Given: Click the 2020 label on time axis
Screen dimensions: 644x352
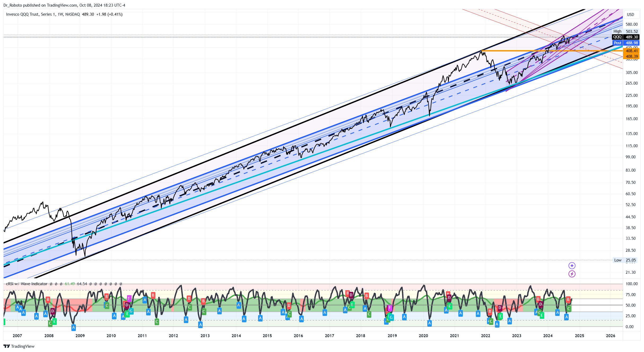Looking at the screenshot, I should (423, 336).
